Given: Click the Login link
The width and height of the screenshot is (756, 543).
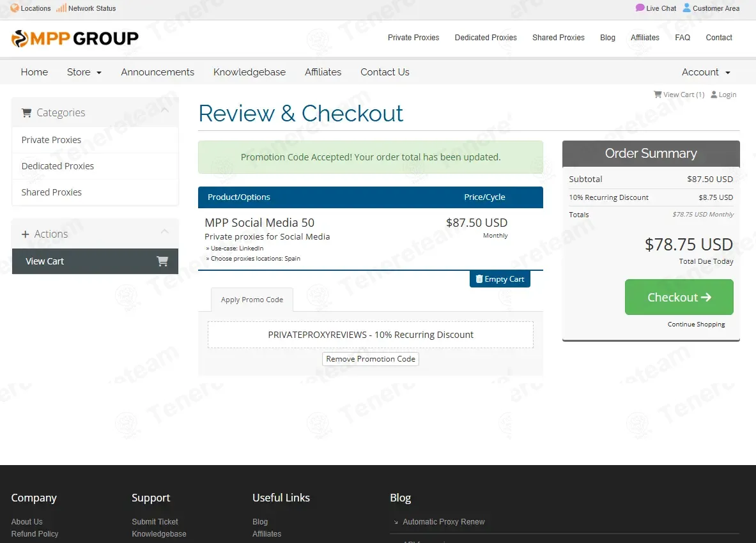Looking at the screenshot, I should (x=723, y=95).
